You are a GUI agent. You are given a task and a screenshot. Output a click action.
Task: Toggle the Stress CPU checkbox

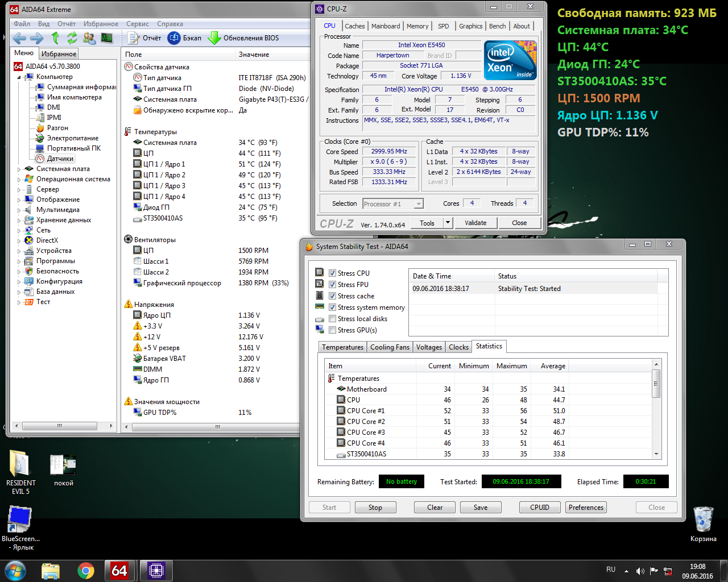tap(333, 273)
